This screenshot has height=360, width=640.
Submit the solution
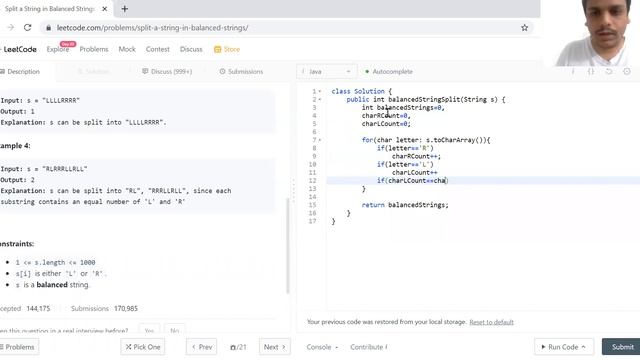point(622,347)
